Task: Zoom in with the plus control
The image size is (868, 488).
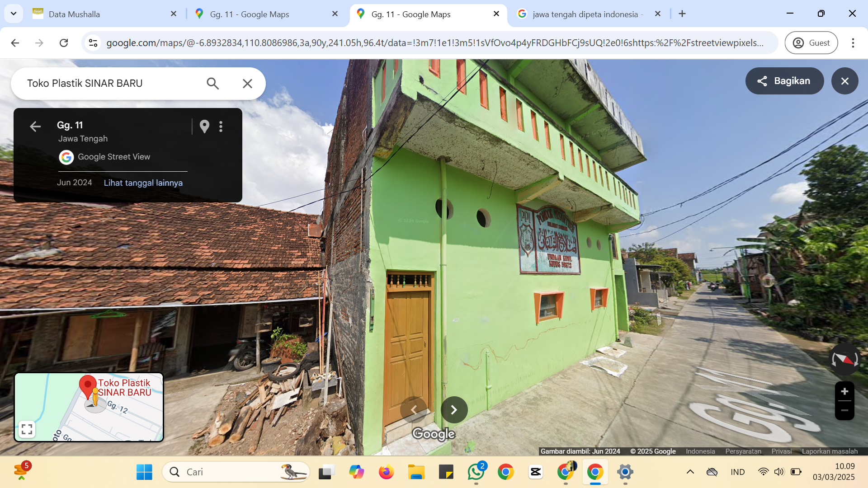Action: [844, 391]
